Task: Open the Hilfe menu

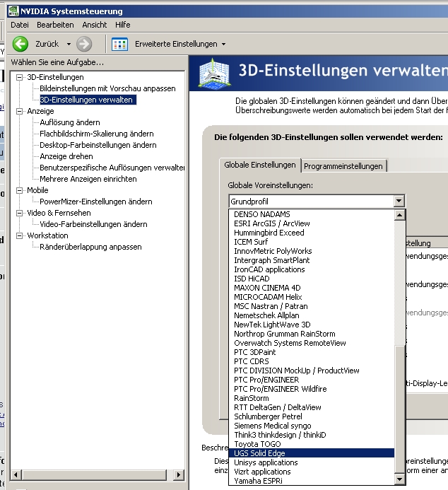Action: [123, 25]
